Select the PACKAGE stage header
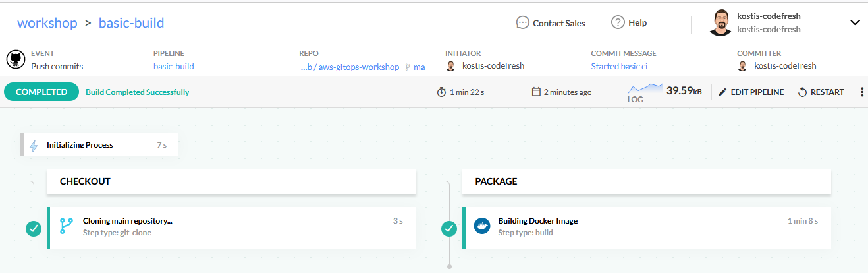Screen dimensions: 868x273 pyautogui.click(x=647, y=181)
